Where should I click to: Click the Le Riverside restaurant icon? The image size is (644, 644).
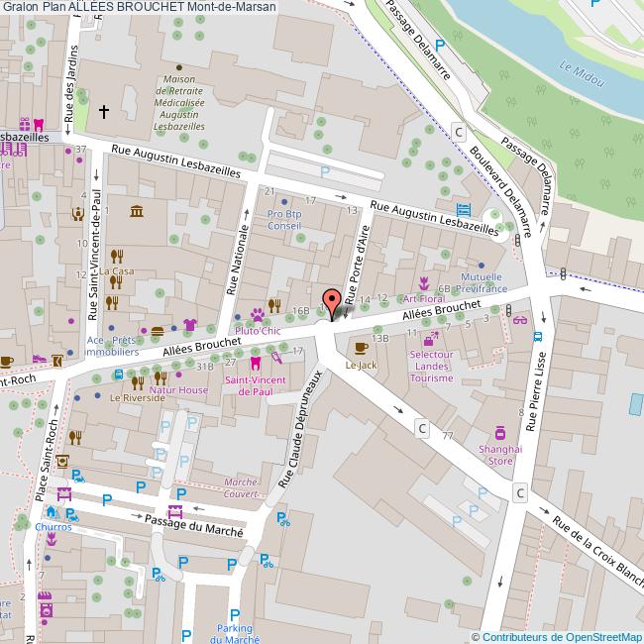pos(138,381)
